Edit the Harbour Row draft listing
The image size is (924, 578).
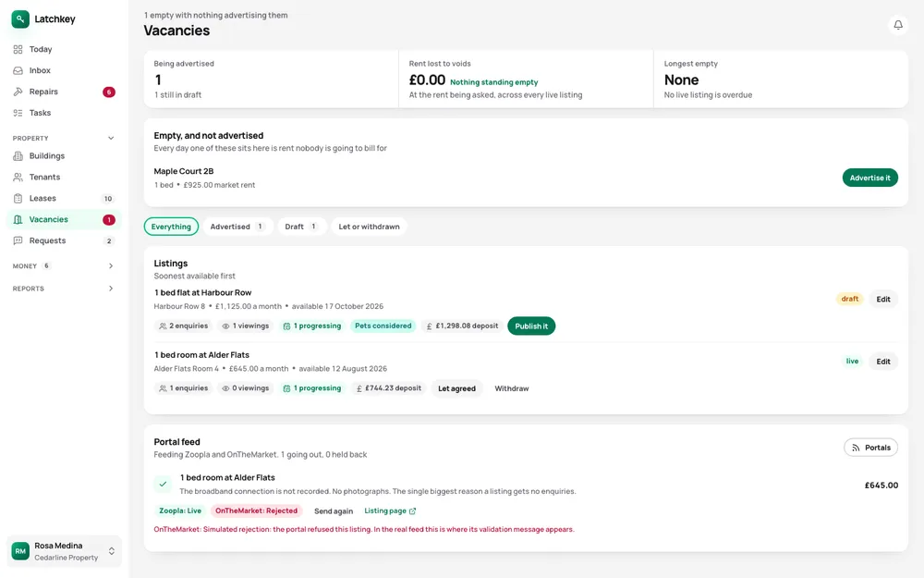(882, 300)
